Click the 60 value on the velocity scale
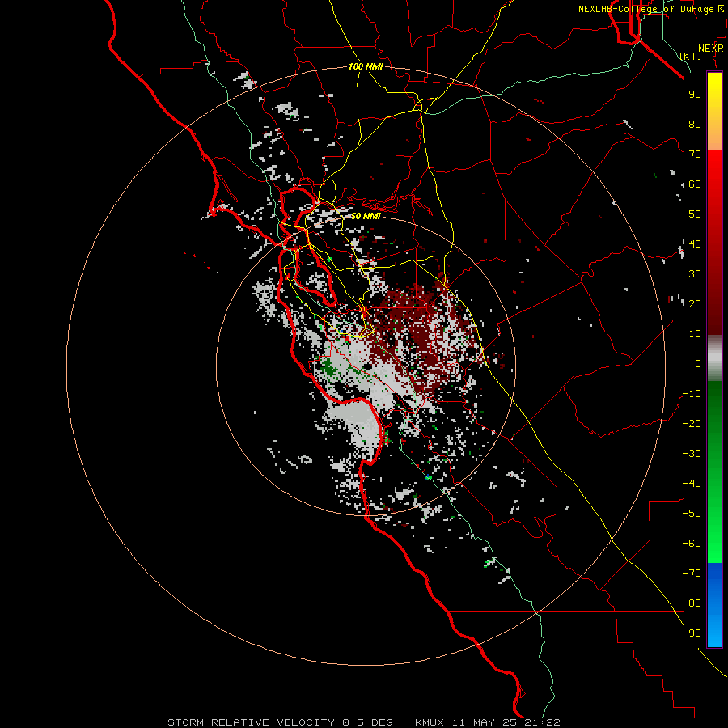The height and width of the screenshot is (728, 728). pos(695,184)
